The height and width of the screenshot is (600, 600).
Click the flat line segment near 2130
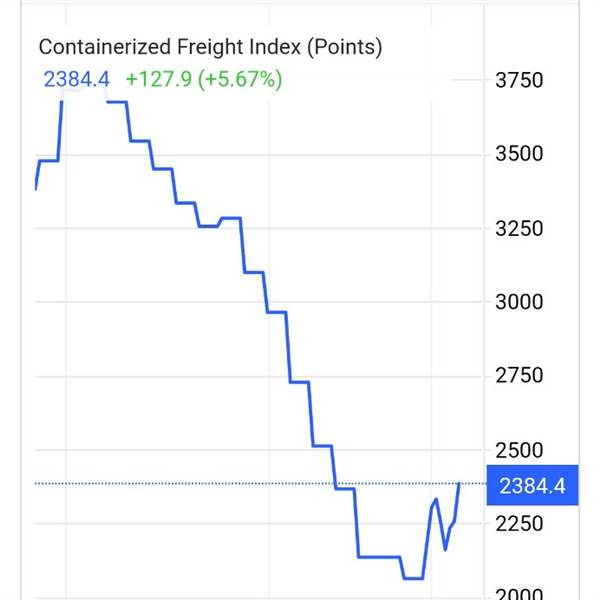[379, 556]
